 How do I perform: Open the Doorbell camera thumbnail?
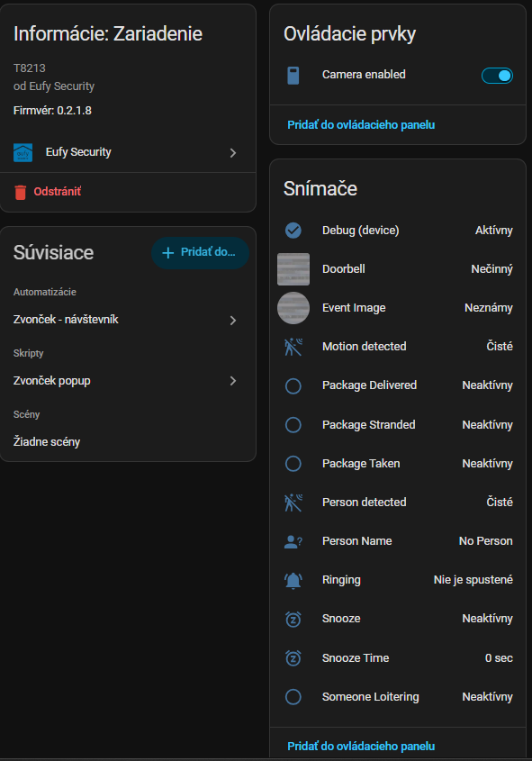[293, 269]
